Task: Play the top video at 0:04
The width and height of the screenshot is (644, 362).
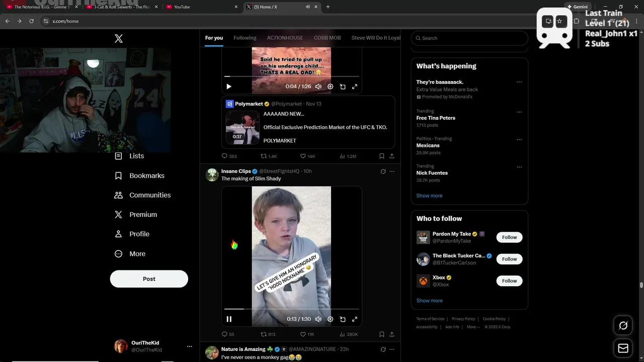Action: tap(229, 86)
